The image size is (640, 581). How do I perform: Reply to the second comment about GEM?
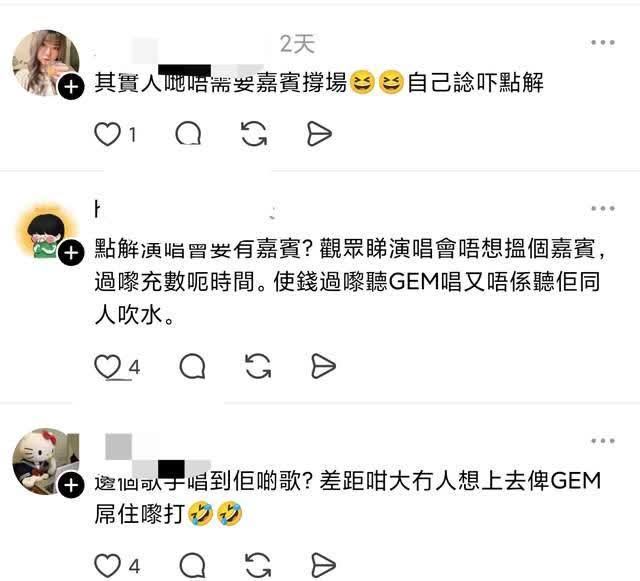tap(192, 366)
